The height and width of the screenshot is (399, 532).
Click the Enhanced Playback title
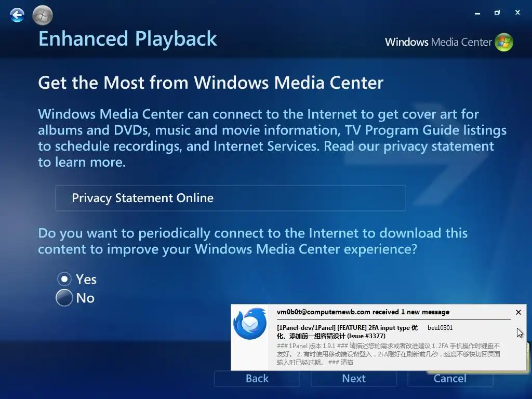pyautogui.click(x=128, y=39)
